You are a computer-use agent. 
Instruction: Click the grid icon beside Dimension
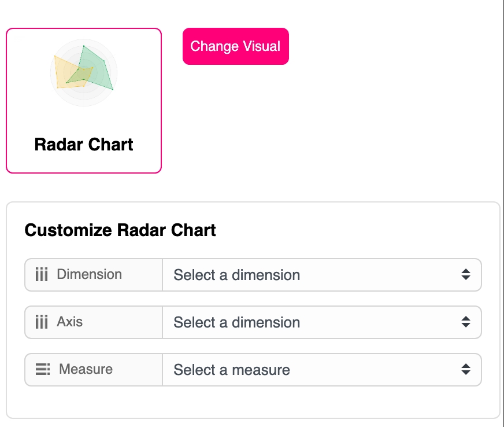click(42, 275)
